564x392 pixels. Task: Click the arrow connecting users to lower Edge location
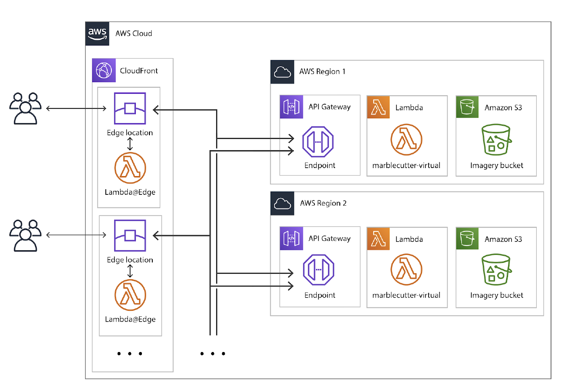(75, 235)
